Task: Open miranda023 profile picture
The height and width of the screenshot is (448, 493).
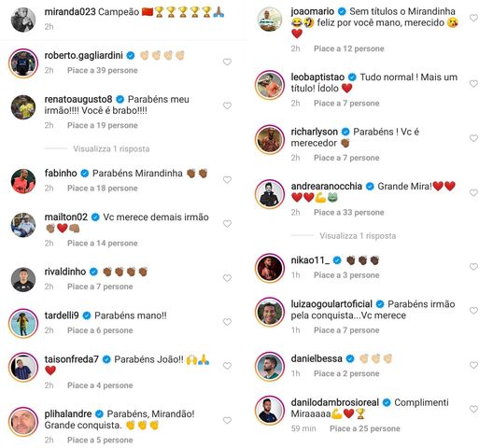Action: [23, 20]
